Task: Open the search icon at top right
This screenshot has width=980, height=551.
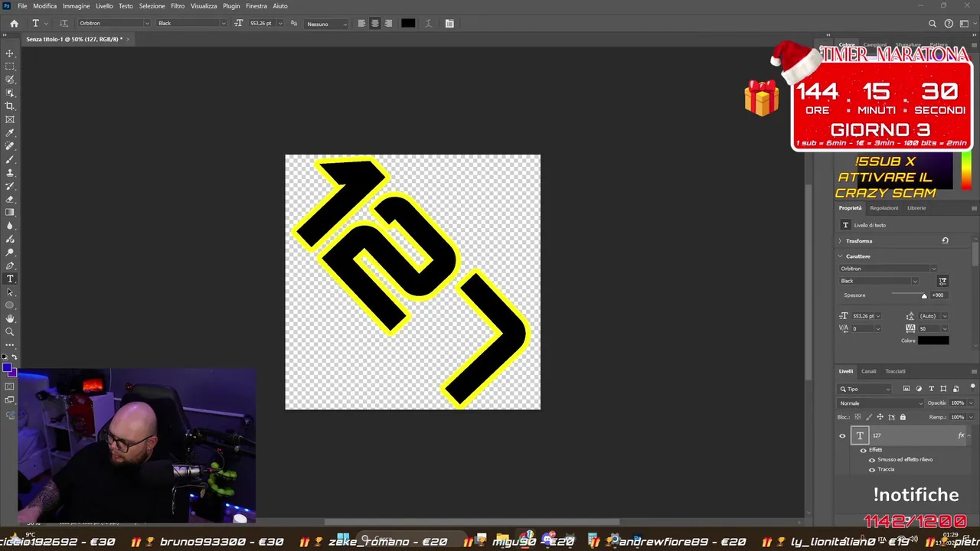Action: 933,24
